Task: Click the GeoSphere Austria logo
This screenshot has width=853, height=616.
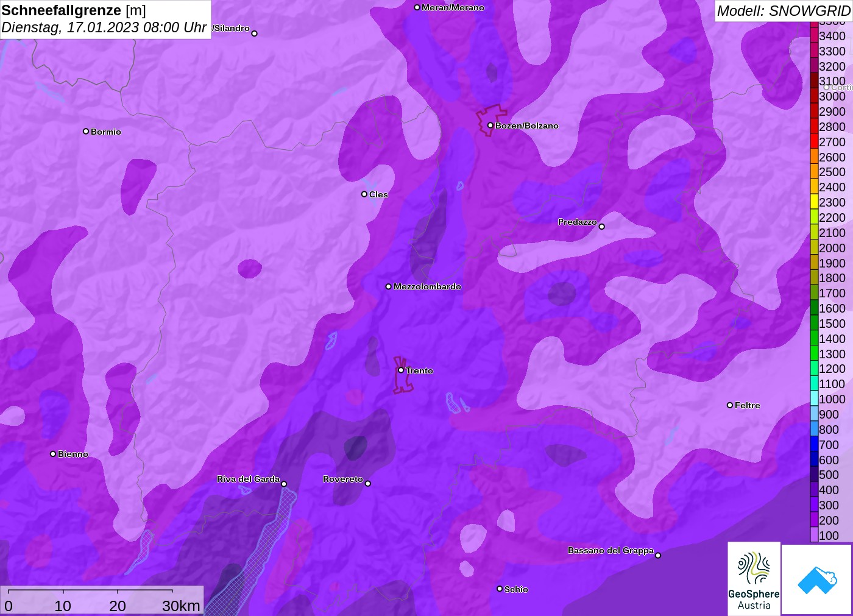Action: (754, 578)
